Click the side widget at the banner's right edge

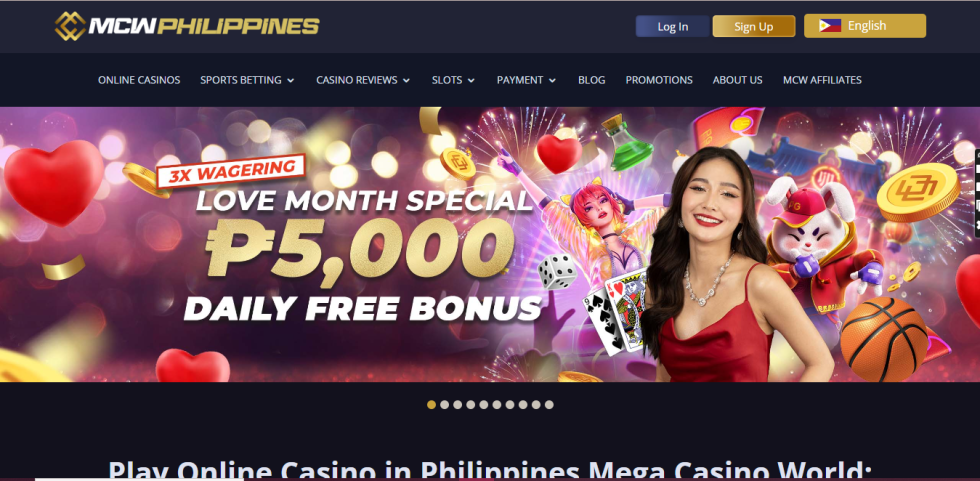click(977, 194)
